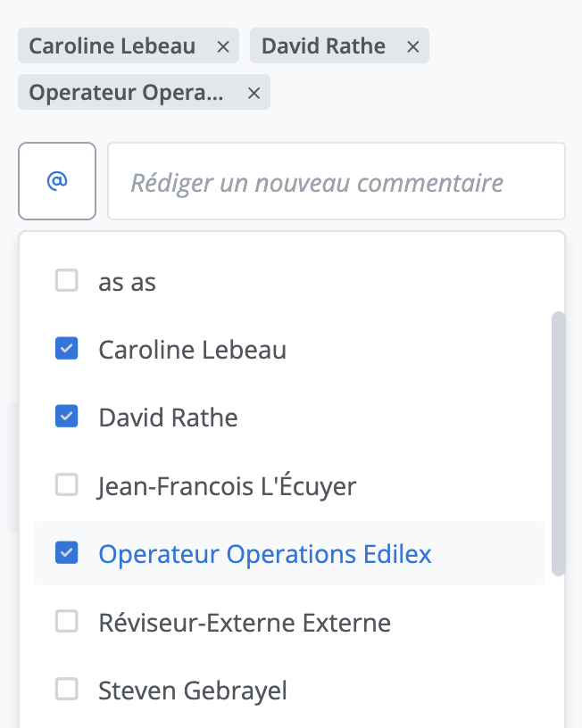Click the @ mention button

click(x=57, y=181)
